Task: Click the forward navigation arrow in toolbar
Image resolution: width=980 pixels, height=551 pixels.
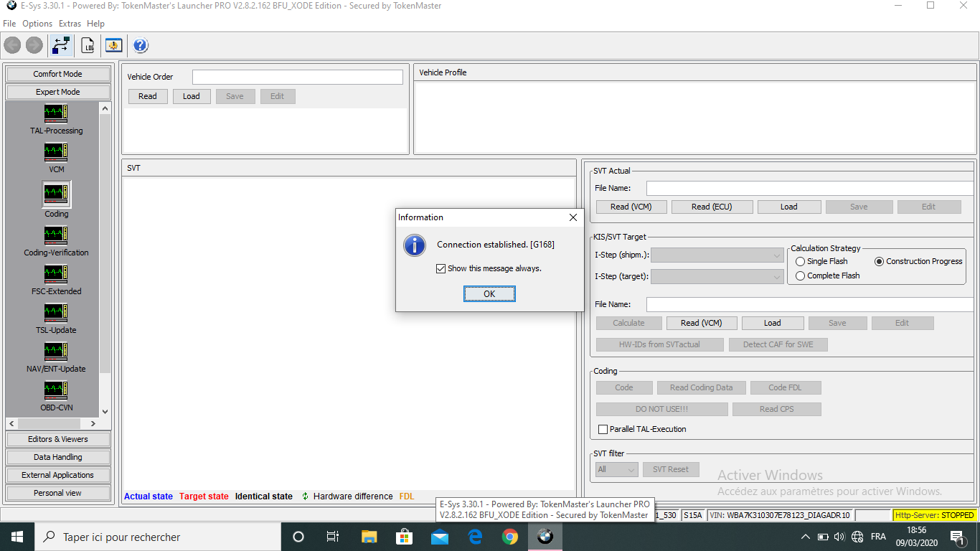Action: pyautogui.click(x=34, y=45)
